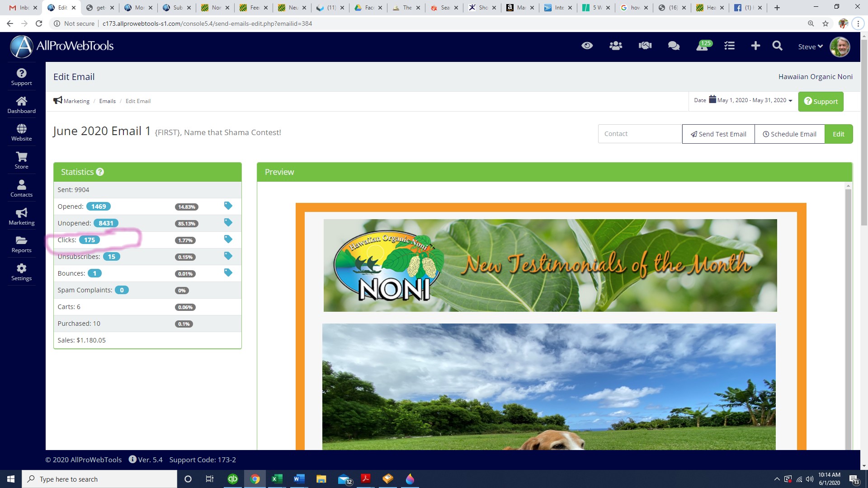This screenshot has height=488, width=868.
Task: Open File Explorer from taskbar
Action: pyautogui.click(x=321, y=479)
